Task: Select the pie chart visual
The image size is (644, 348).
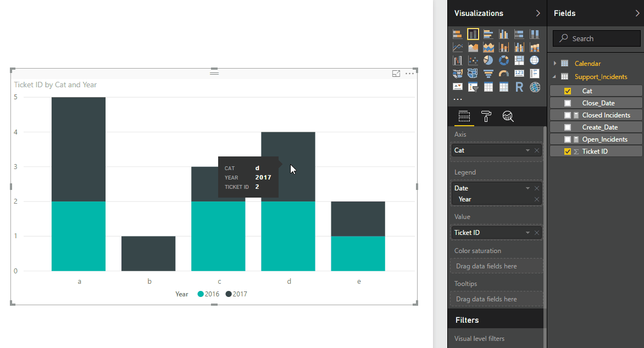Action: click(x=488, y=60)
